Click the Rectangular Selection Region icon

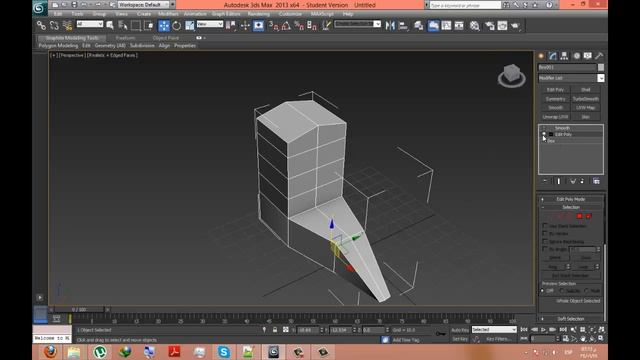click(136, 25)
